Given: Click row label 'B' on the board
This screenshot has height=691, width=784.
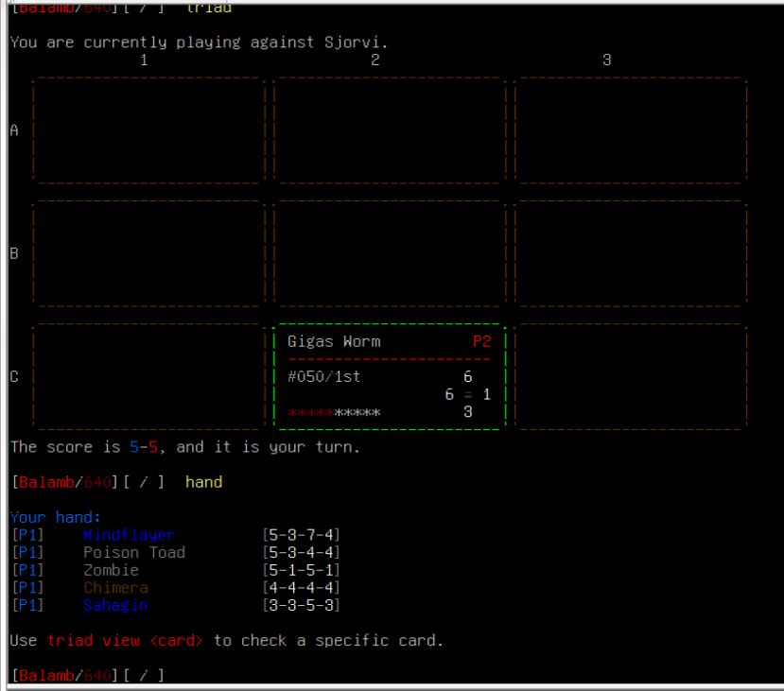Looking at the screenshot, I should 14,254.
